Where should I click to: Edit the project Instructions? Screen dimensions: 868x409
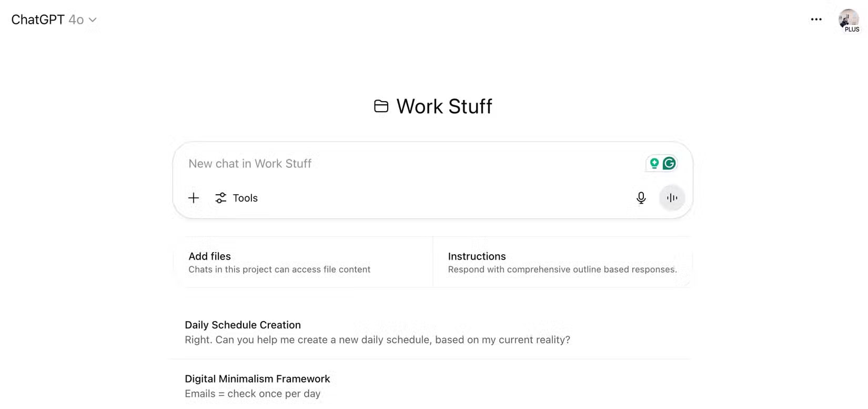(x=562, y=262)
